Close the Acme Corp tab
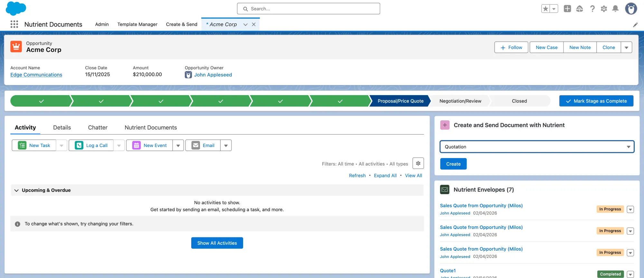 254,25
